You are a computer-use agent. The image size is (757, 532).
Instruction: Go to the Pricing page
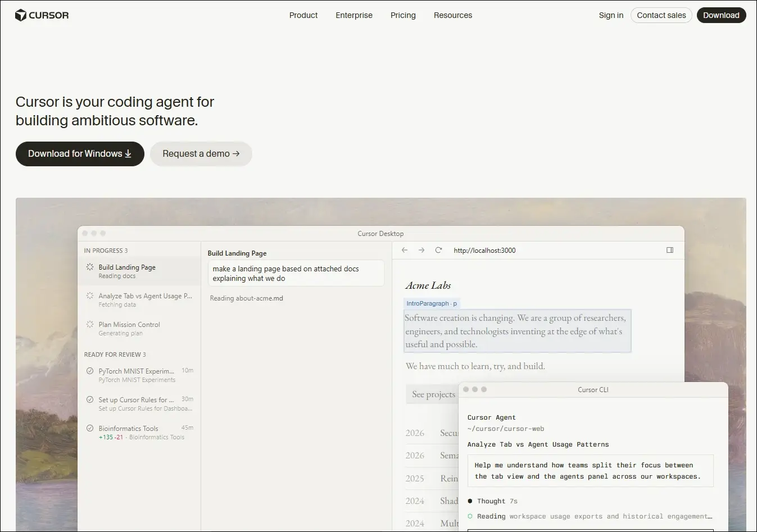(403, 15)
